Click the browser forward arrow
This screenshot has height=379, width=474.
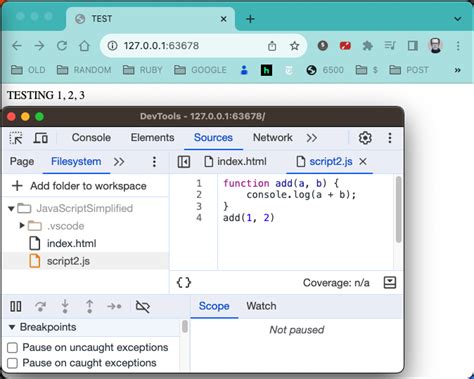39,46
